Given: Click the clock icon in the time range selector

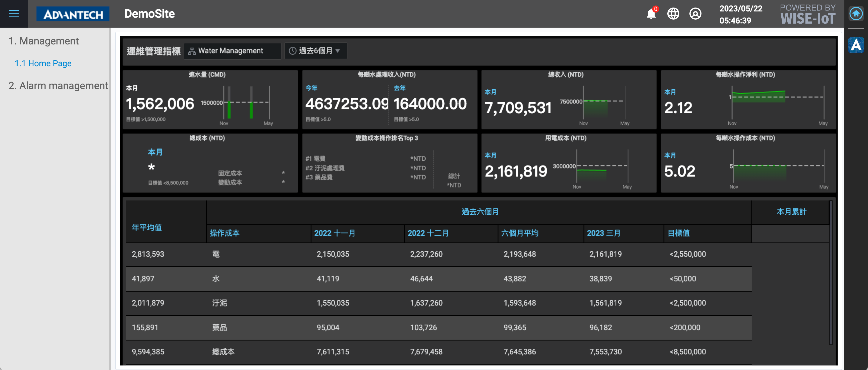Looking at the screenshot, I should 293,50.
